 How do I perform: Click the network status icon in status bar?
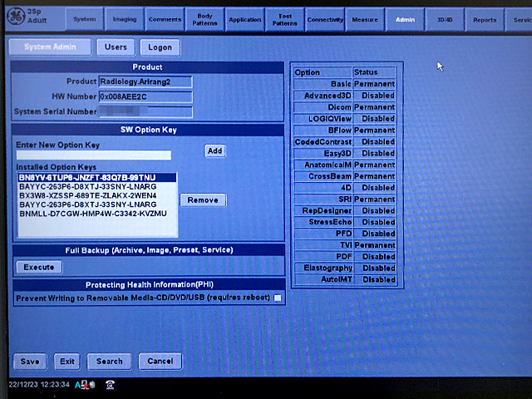click(85, 385)
